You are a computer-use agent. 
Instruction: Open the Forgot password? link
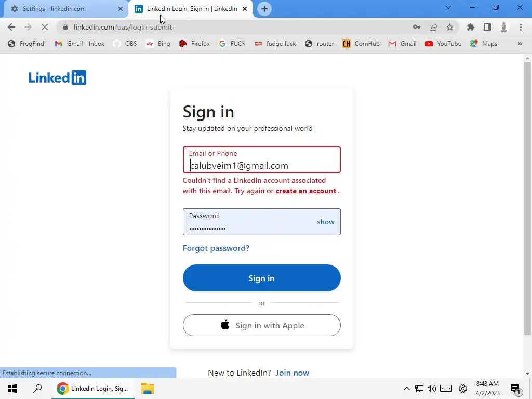coord(216,248)
